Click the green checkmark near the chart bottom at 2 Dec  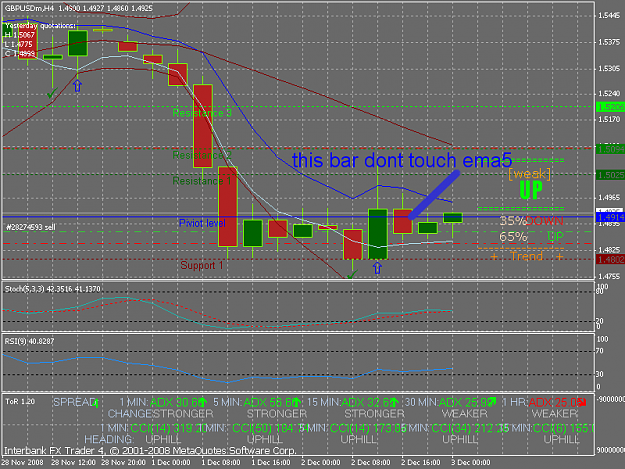click(352, 274)
